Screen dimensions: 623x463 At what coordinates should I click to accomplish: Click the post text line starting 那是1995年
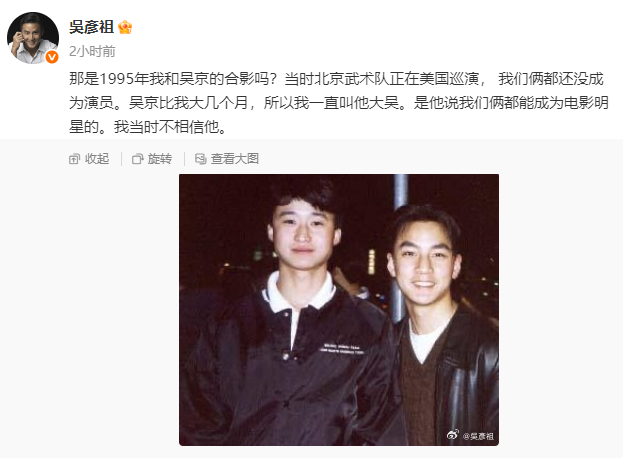coord(336,79)
